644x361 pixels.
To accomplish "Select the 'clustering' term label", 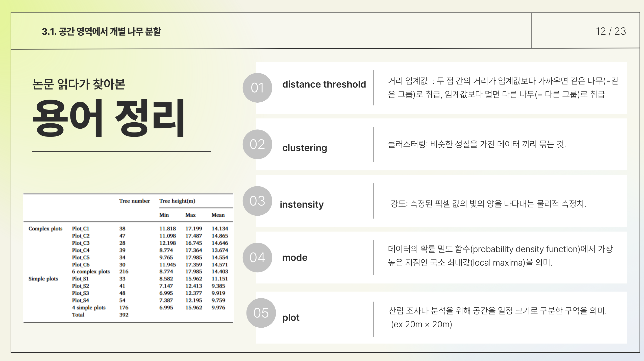I will coord(305,148).
